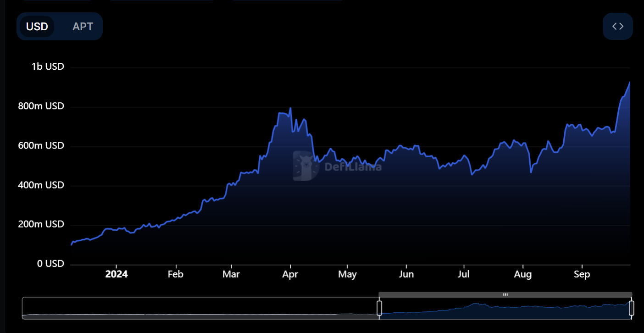The height and width of the screenshot is (333, 644).
Task: Click the 1b USD axis label
Action: tap(48, 67)
